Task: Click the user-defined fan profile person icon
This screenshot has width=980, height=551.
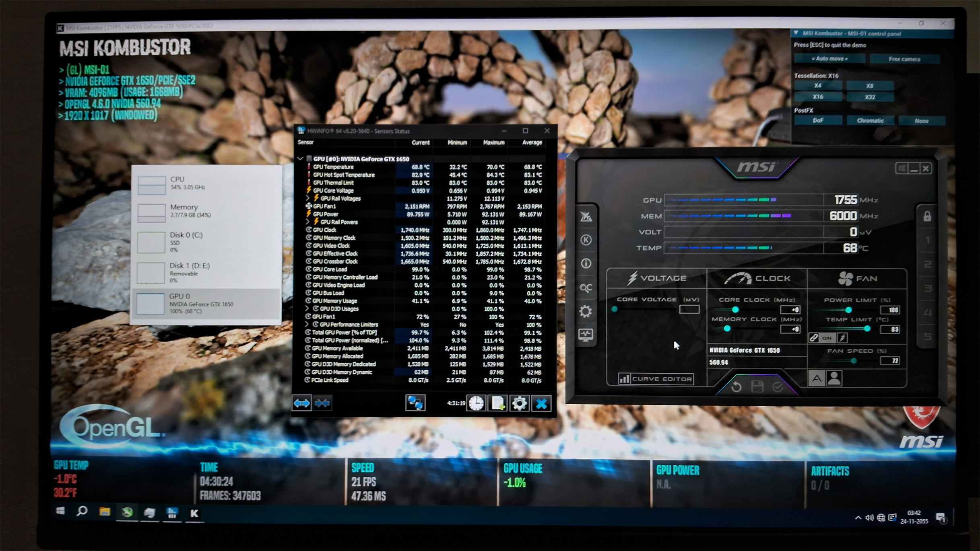Action: coord(834,378)
